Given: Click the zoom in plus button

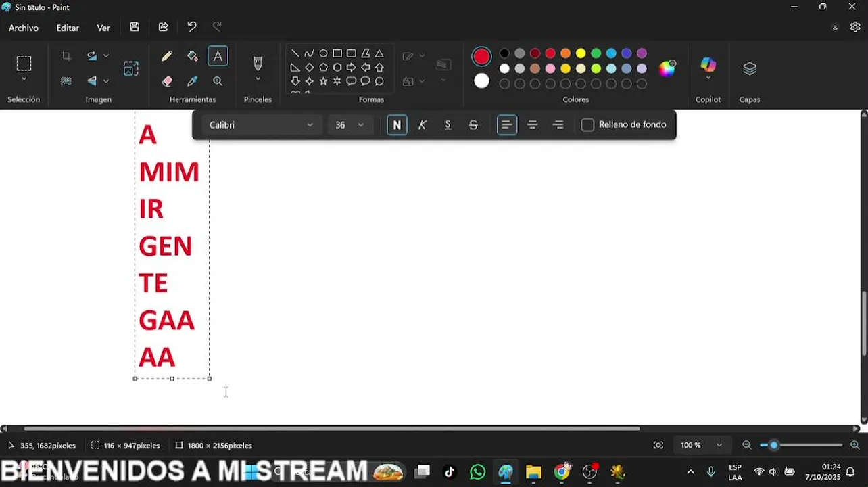Looking at the screenshot, I should click(x=855, y=445).
